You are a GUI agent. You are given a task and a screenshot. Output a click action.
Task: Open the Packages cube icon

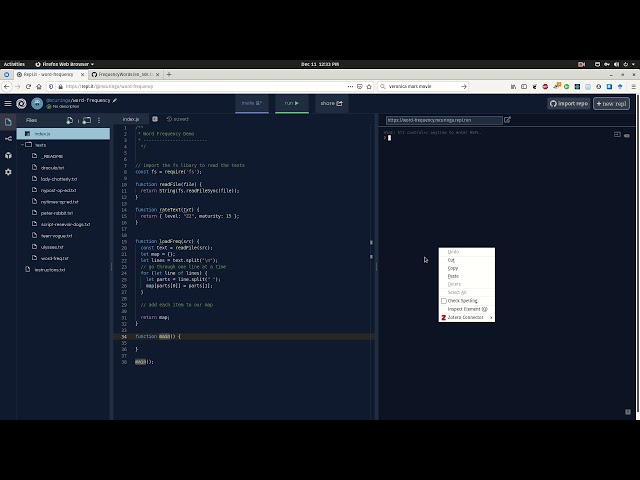8,155
